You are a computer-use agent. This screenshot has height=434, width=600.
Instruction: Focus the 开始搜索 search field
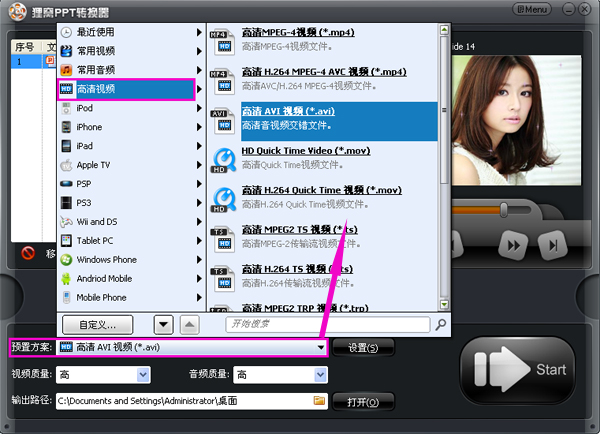pyautogui.click(x=328, y=325)
